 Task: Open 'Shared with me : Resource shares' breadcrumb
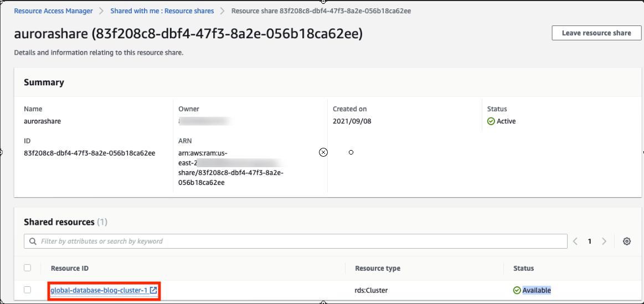(x=162, y=11)
